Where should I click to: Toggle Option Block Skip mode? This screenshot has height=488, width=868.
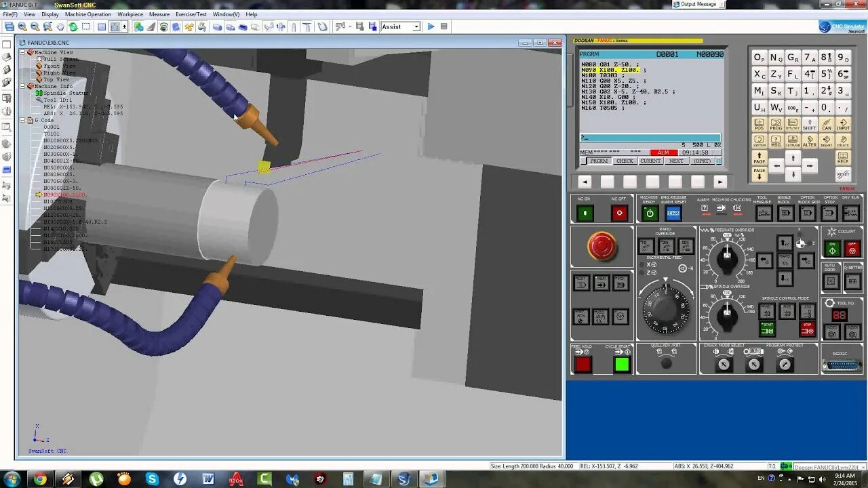(807, 213)
